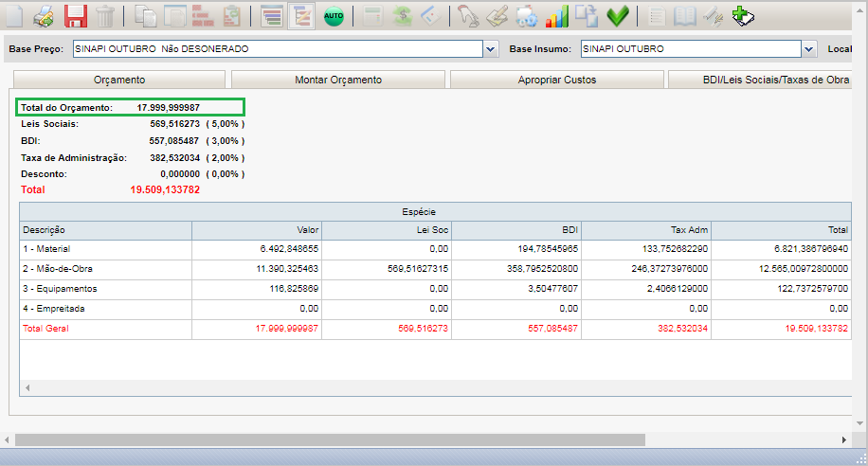Click the blue price tag icon
The image size is (868, 466).
point(431,16)
